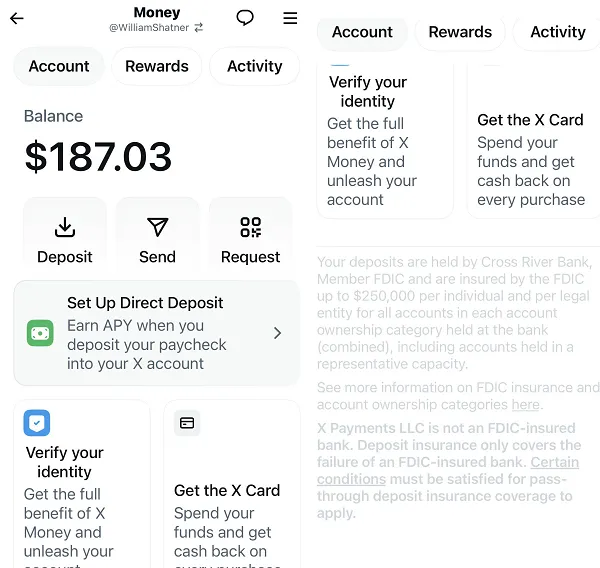600x568 pixels.
Task: Tap the $187.03 balance amount
Action: [x=98, y=157]
